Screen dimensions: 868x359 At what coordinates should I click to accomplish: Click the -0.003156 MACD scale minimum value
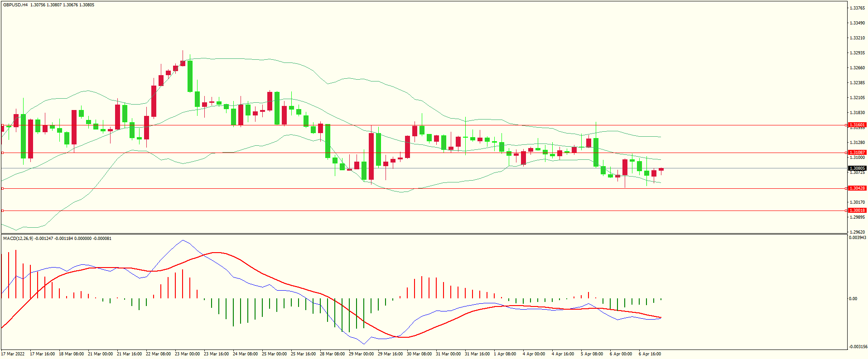(857, 347)
